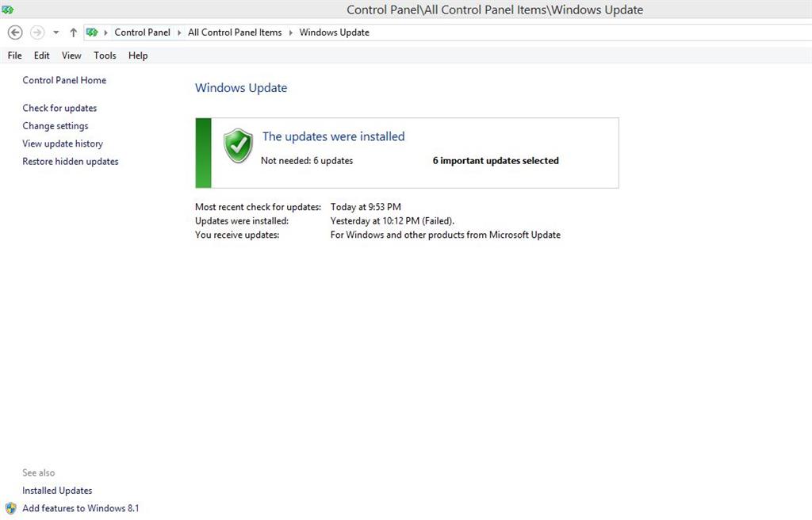Click Restore hidden updates link
812x520 pixels.
pos(71,162)
